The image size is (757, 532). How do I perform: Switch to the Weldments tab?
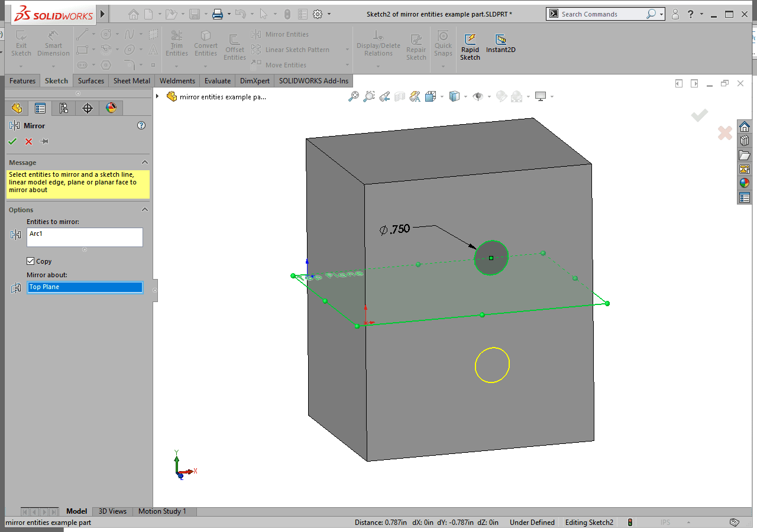tap(177, 81)
